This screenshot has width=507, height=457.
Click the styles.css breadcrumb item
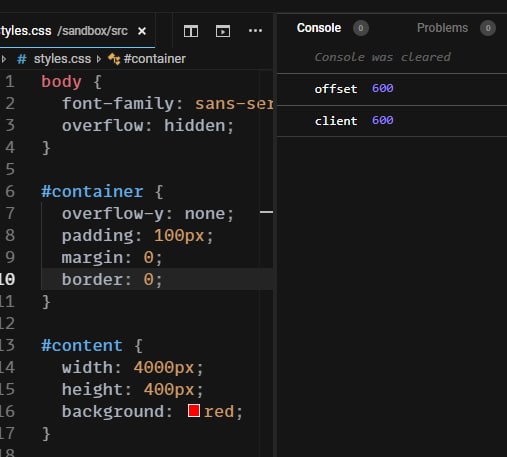pos(62,59)
